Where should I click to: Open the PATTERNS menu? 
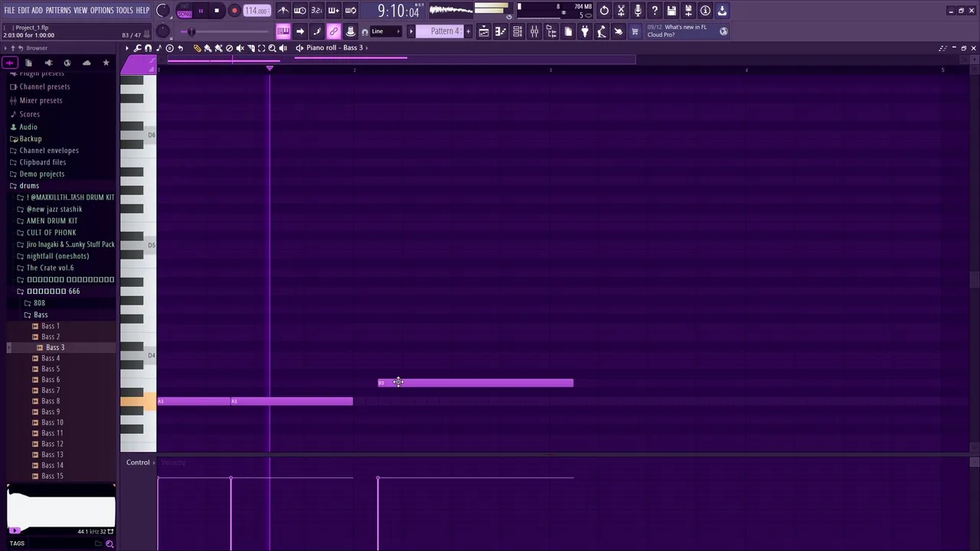click(58, 11)
